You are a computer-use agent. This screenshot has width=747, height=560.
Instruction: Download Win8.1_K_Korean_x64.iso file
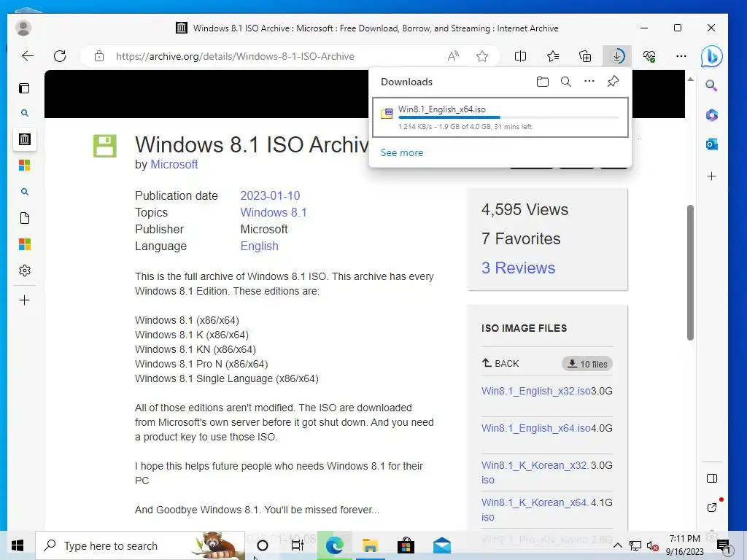(x=535, y=510)
